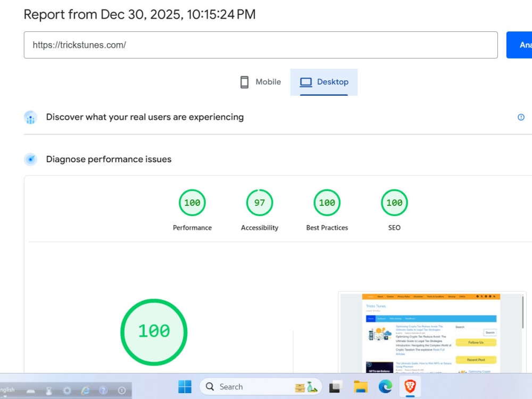Click the 'Accessibility' label text
This screenshot has width=532, height=399.
point(260,228)
